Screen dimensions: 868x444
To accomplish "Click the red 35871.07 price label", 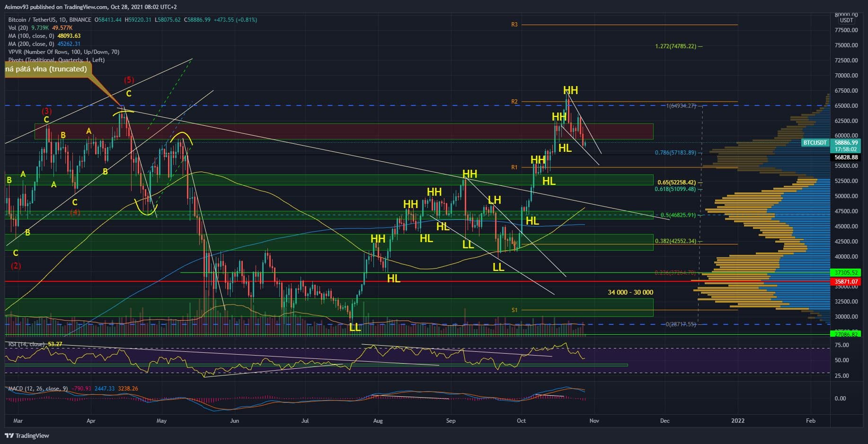I will point(846,281).
